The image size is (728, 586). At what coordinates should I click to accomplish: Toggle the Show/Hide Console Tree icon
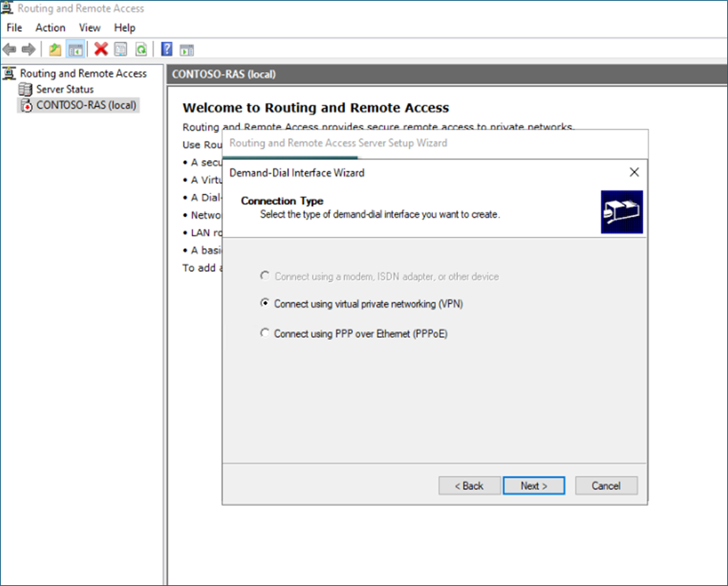75,49
